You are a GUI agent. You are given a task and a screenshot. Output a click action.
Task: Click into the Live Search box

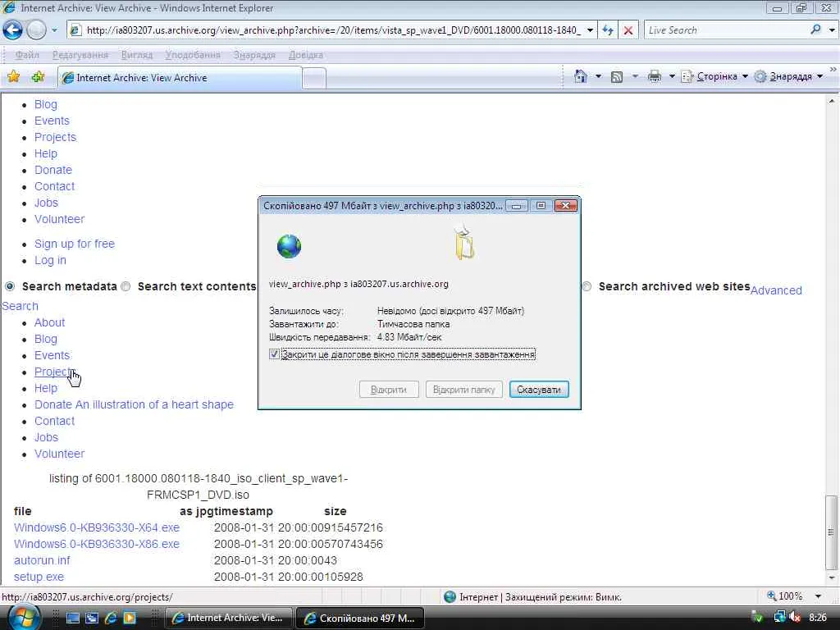pos(726,30)
